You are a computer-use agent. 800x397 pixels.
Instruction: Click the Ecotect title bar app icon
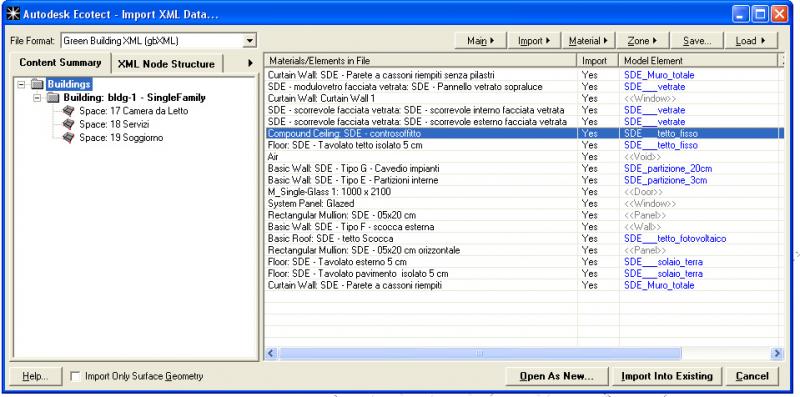(13, 14)
